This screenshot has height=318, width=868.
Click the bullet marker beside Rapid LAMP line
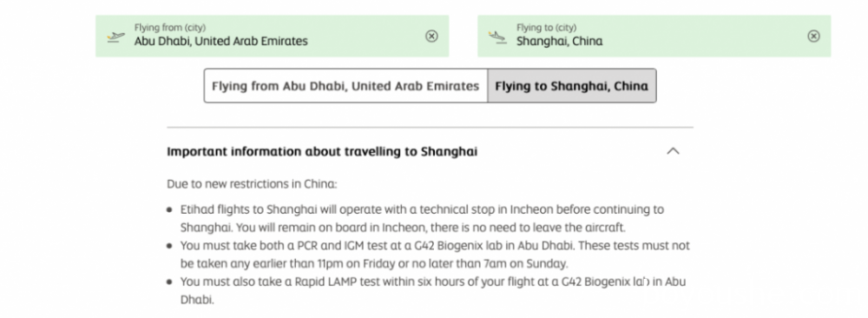169,282
